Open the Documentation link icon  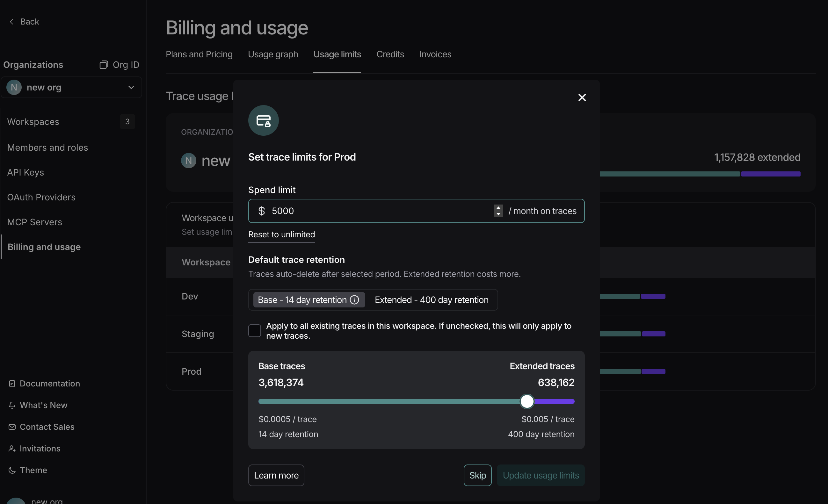pos(12,383)
